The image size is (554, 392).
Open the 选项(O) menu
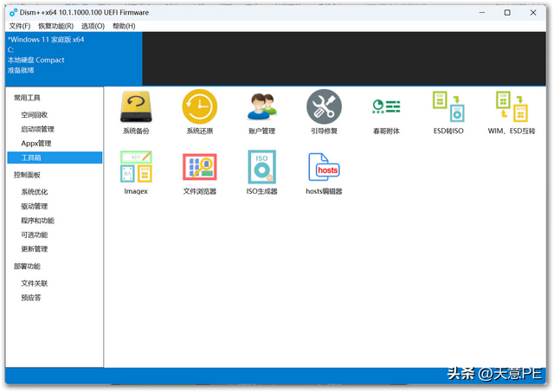coord(93,26)
